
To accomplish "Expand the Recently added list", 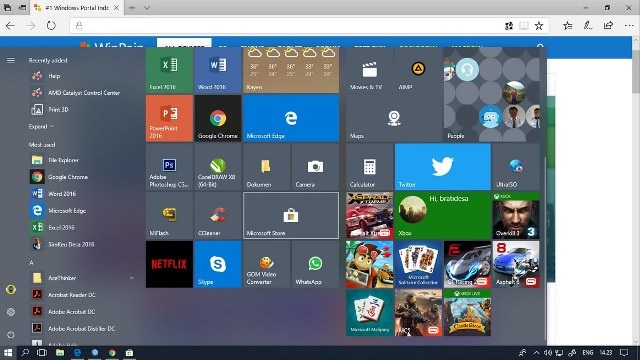I will (x=41, y=127).
